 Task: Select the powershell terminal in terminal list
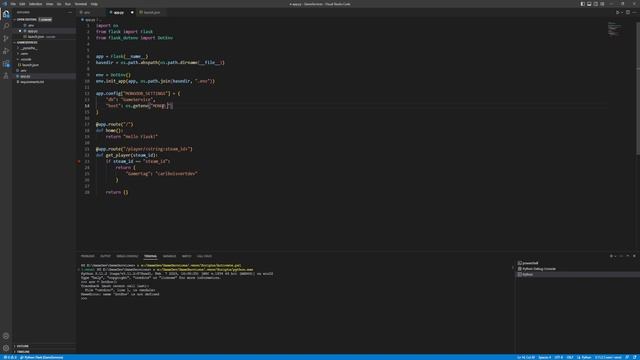pyautogui.click(x=577, y=263)
